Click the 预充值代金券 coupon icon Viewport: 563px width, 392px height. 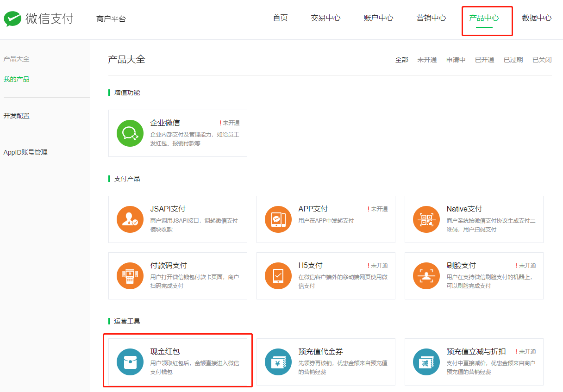pyautogui.click(x=278, y=362)
